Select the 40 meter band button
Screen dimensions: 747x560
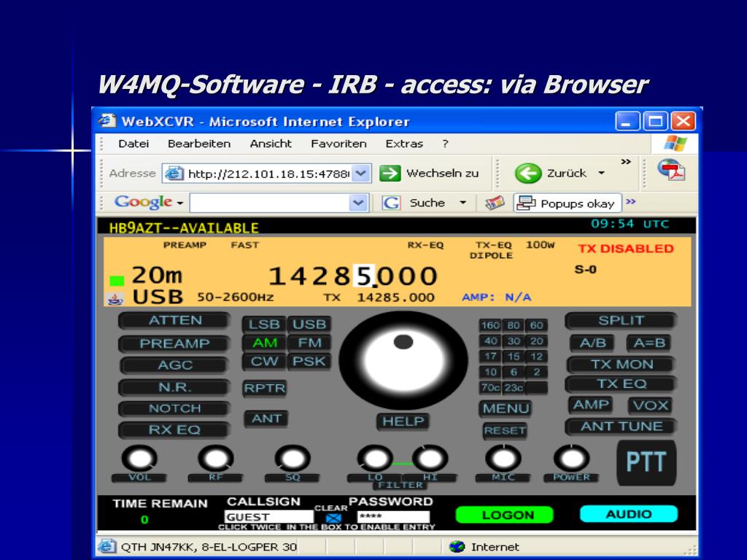click(x=490, y=341)
